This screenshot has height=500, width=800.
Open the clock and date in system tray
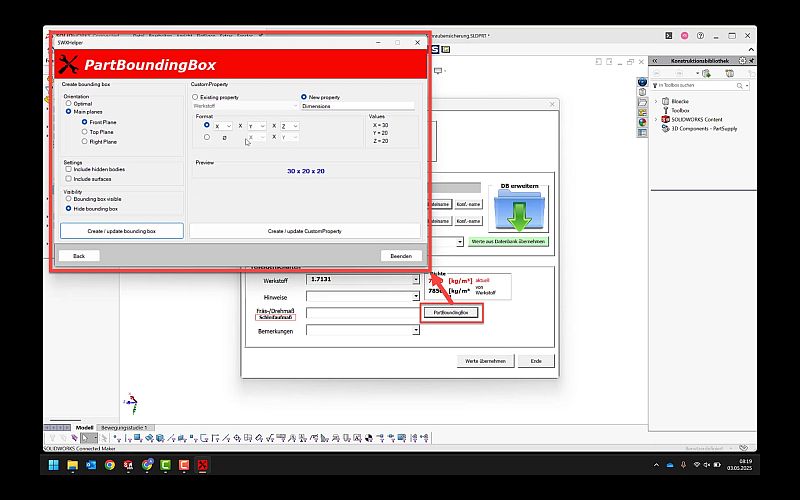[x=739, y=465]
